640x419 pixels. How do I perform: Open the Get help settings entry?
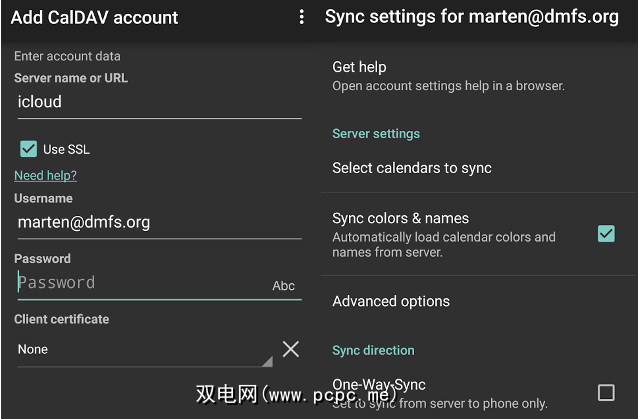pyautogui.click(x=448, y=75)
